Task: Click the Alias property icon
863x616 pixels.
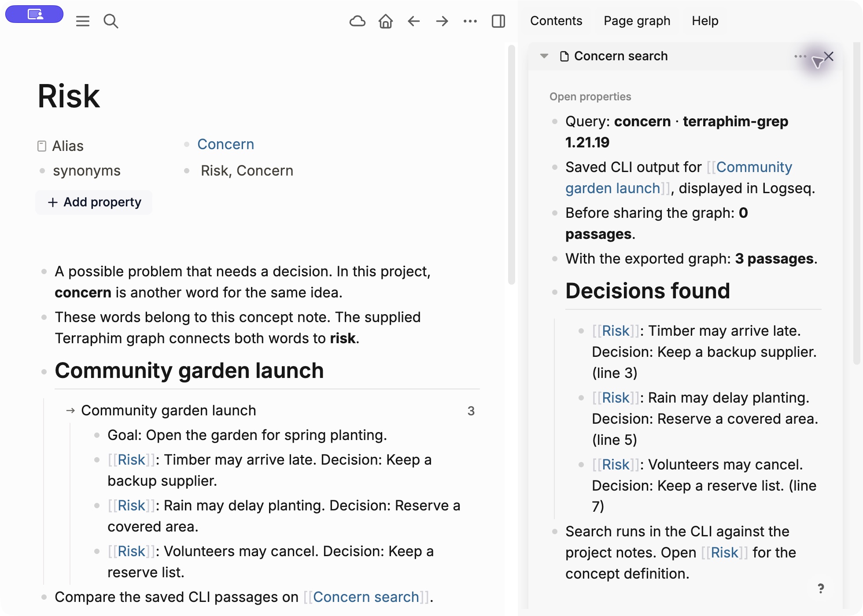Action: [x=42, y=146]
